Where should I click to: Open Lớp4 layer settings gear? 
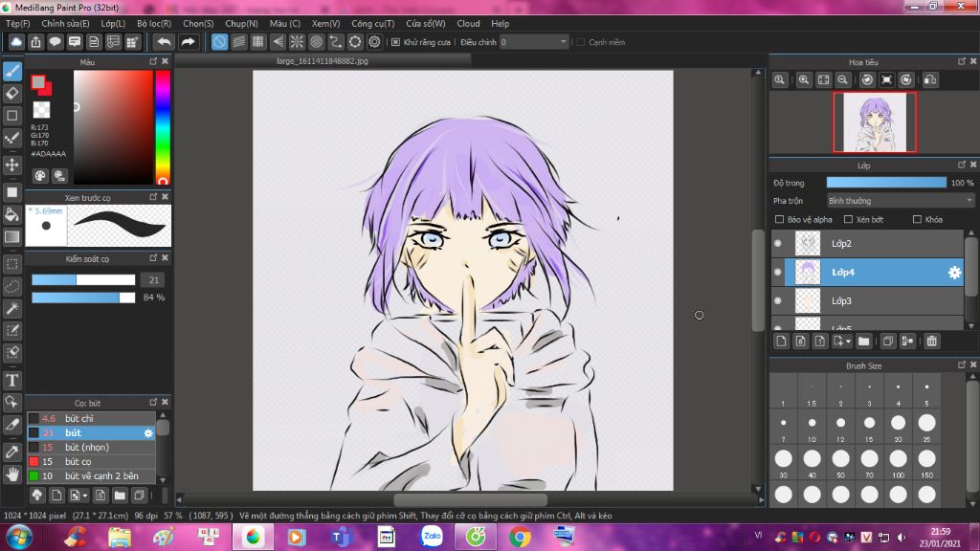(954, 273)
